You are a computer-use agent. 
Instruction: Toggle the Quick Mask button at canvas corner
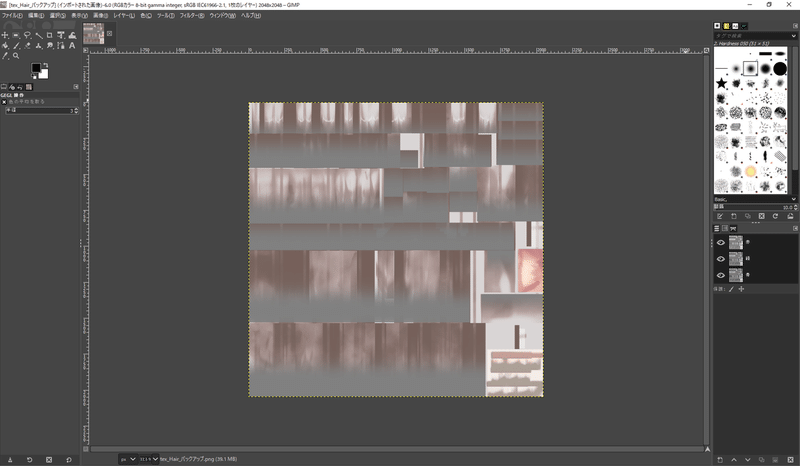86,449
